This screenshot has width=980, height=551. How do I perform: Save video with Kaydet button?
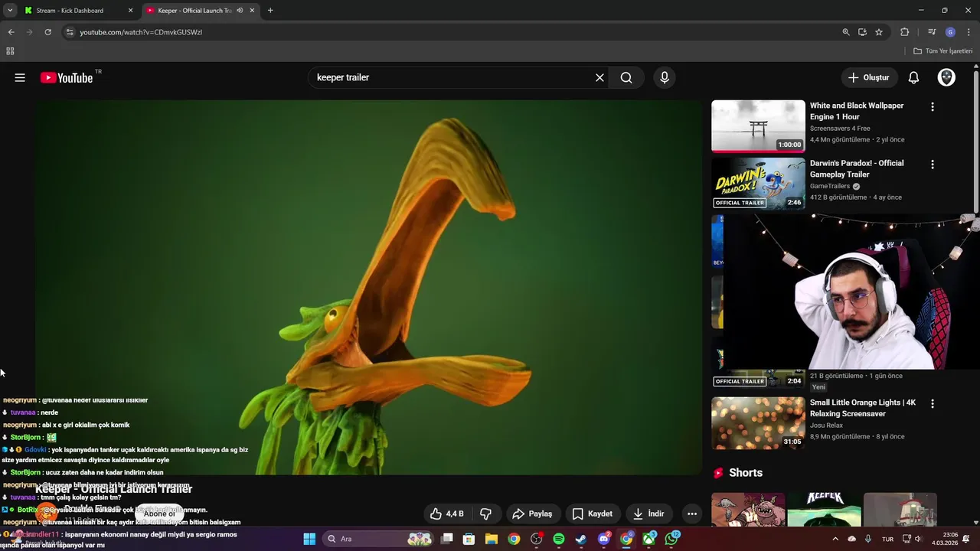pos(593,514)
